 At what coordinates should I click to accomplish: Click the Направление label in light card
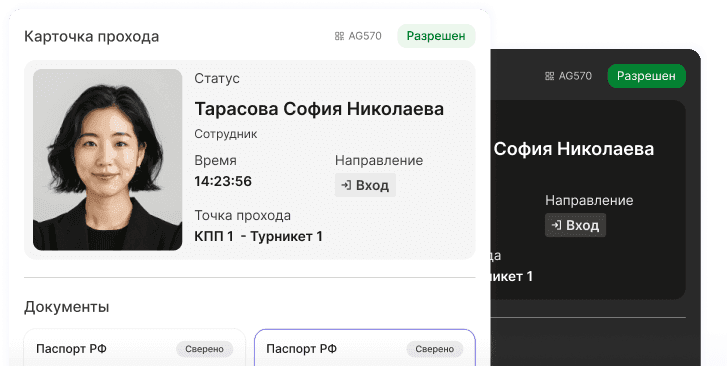[379, 161]
